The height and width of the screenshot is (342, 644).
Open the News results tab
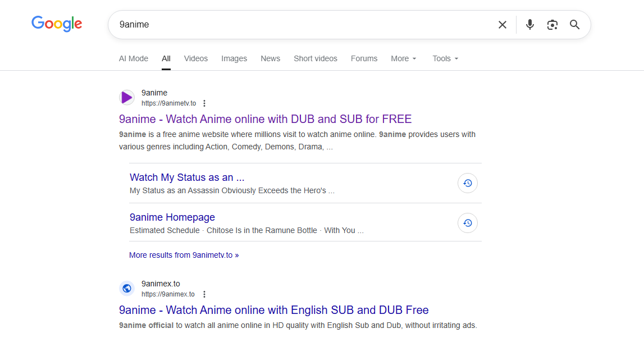(x=270, y=58)
